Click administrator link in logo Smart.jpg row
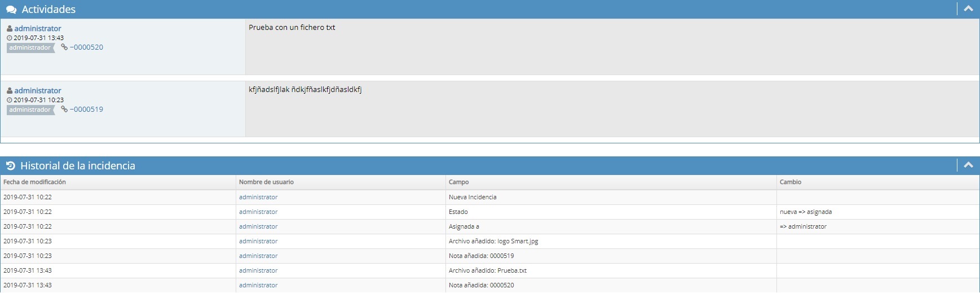980x293 pixels. 258,241
